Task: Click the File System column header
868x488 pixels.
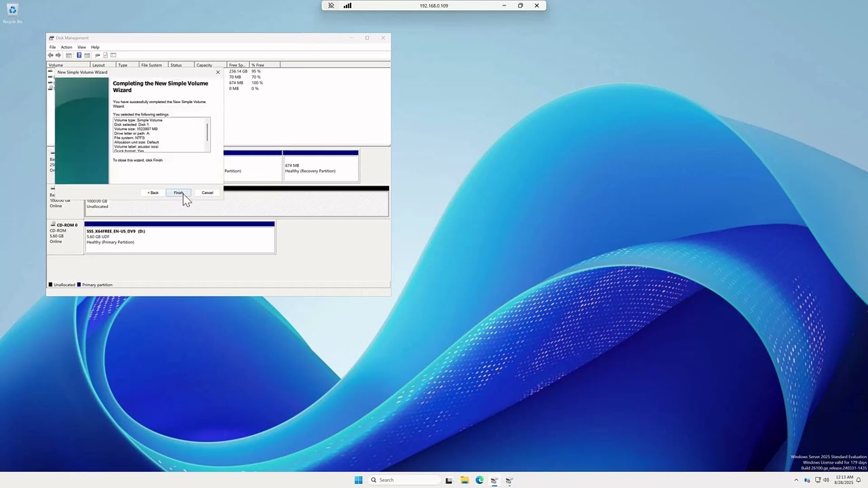Action: [153, 65]
